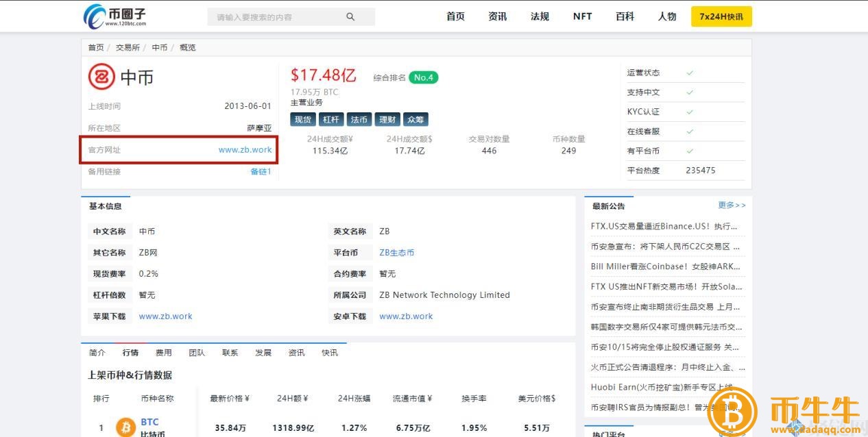Open the ZB生态币 platform coin link
The image size is (868, 437).
tap(397, 252)
